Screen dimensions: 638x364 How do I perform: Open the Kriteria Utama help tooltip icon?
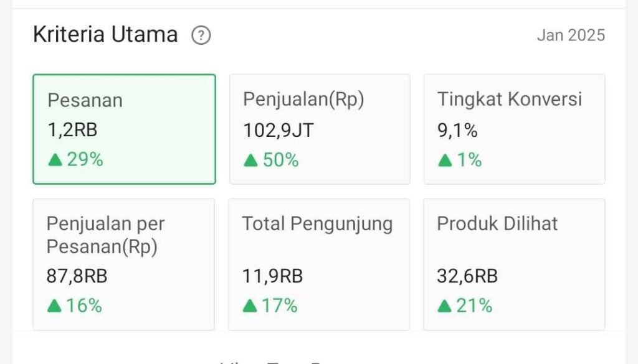tap(201, 35)
